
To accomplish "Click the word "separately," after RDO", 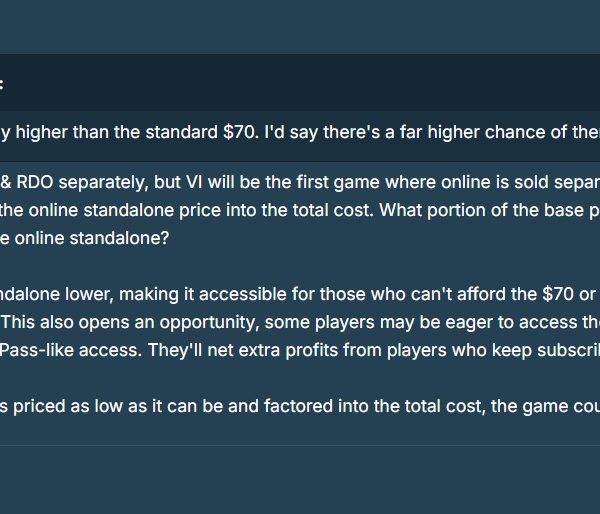I will [103, 183].
